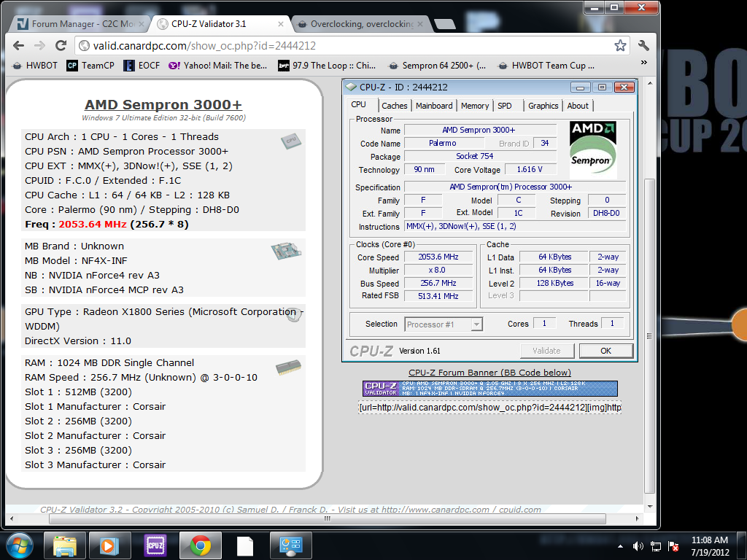Screen dimensions: 747x560
Task: Select the SPD tab in CPU-Z
Action: point(505,106)
